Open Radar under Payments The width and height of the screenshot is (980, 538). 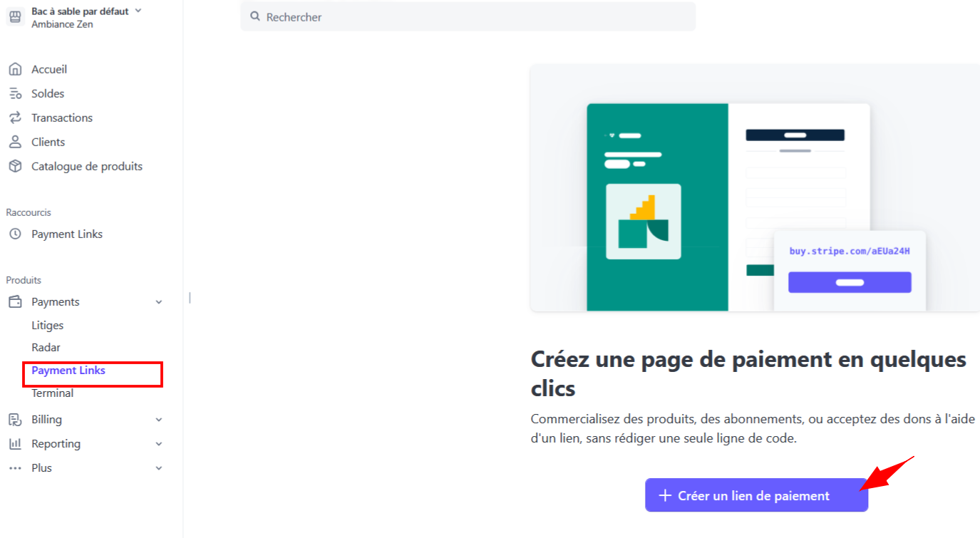click(46, 348)
